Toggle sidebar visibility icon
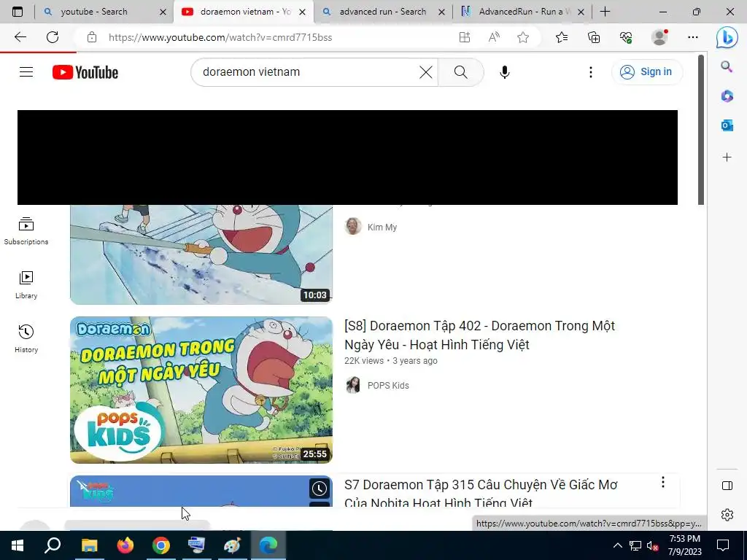Image resolution: width=747 pixels, height=560 pixels. (727, 485)
